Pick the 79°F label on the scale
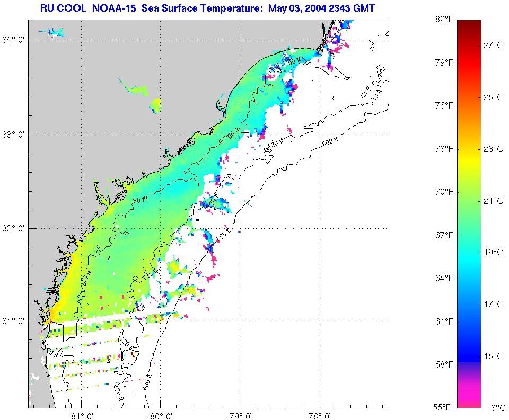 click(x=444, y=62)
